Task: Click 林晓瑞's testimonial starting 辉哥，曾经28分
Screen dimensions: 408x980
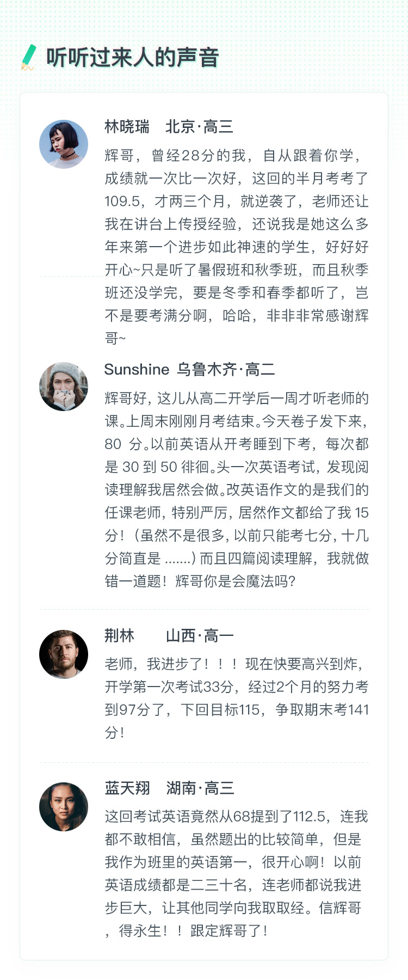Action: click(x=237, y=247)
